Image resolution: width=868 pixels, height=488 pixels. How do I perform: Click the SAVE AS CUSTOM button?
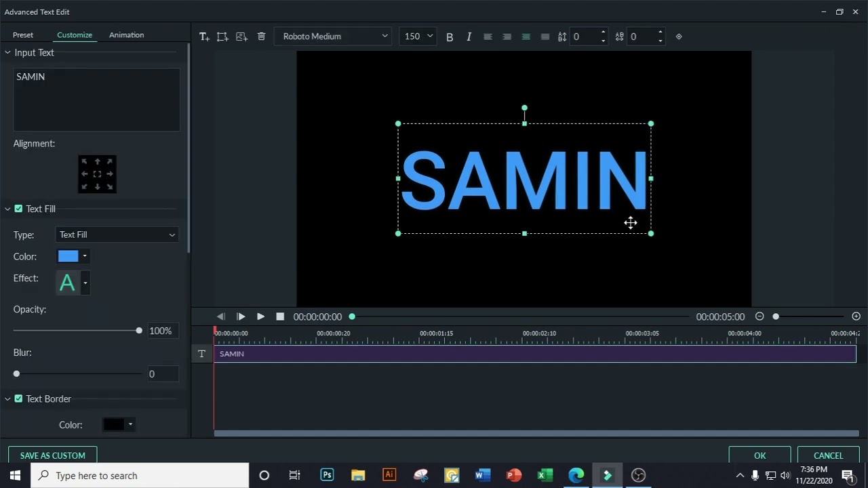[53, 455]
